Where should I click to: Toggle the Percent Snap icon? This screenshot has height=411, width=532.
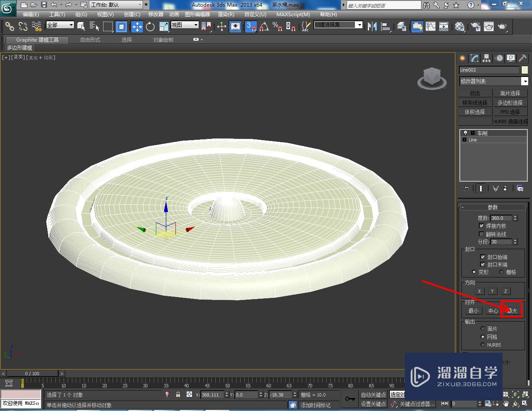[278, 27]
